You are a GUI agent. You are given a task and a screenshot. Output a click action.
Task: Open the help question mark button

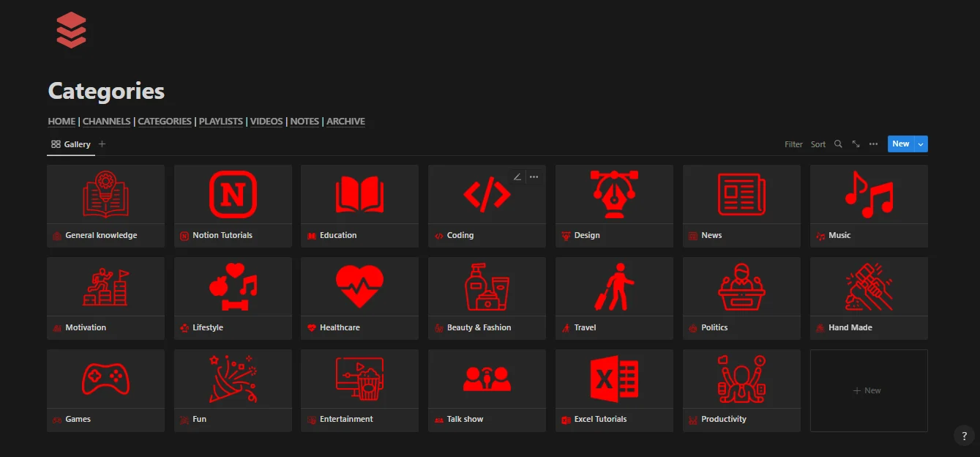click(x=964, y=436)
